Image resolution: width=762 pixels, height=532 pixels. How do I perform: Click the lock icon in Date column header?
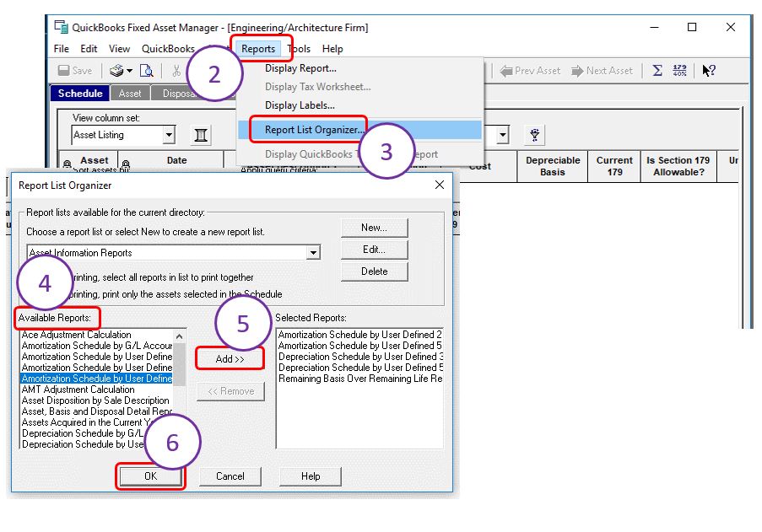point(126,164)
